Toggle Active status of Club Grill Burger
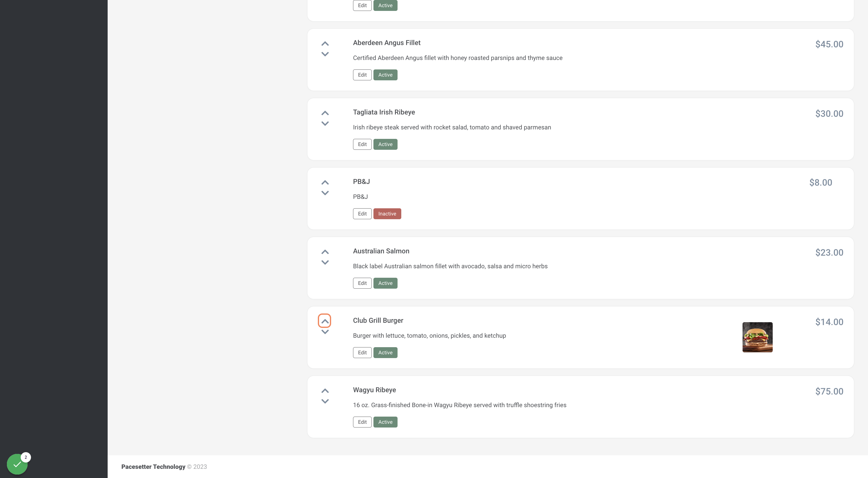The height and width of the screenshot is (478, 868). pos(385,352)
